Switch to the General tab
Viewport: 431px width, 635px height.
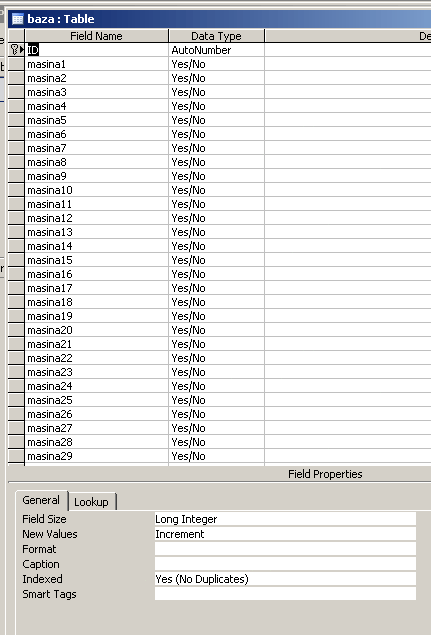click(x=41, y=500)
